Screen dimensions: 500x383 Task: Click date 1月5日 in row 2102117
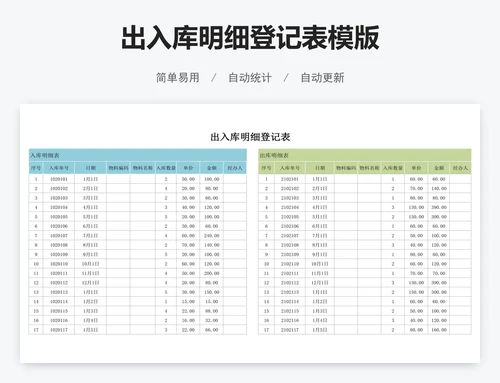320,330
